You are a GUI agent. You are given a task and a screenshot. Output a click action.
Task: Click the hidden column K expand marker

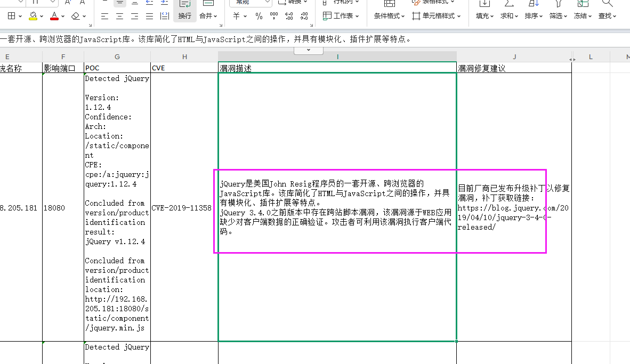click(x=572, y=60)
